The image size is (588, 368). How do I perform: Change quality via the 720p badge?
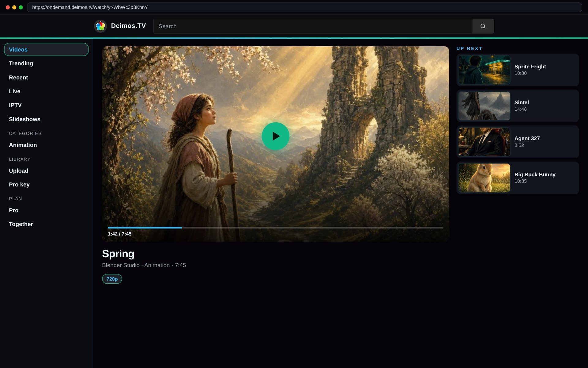click(112, 279)
